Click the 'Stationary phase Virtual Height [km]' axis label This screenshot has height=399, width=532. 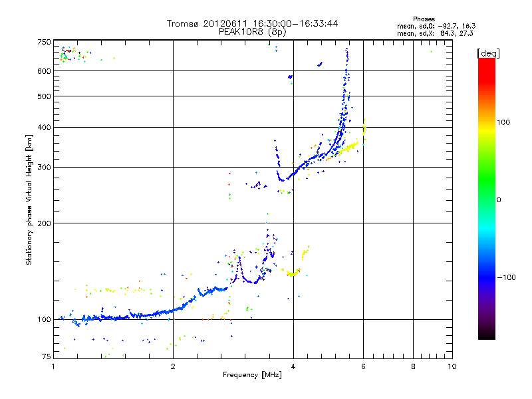pyautogui.click(x=29, y=199)
